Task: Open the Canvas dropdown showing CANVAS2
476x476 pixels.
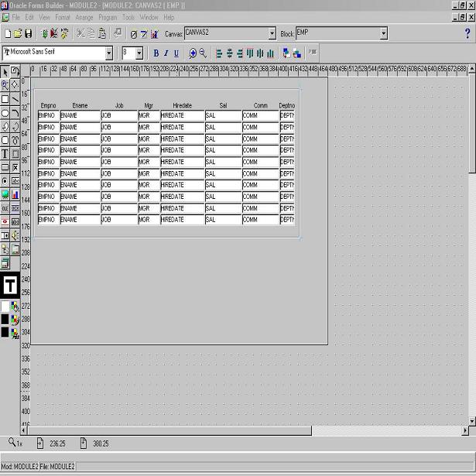Action: (272, 33)
